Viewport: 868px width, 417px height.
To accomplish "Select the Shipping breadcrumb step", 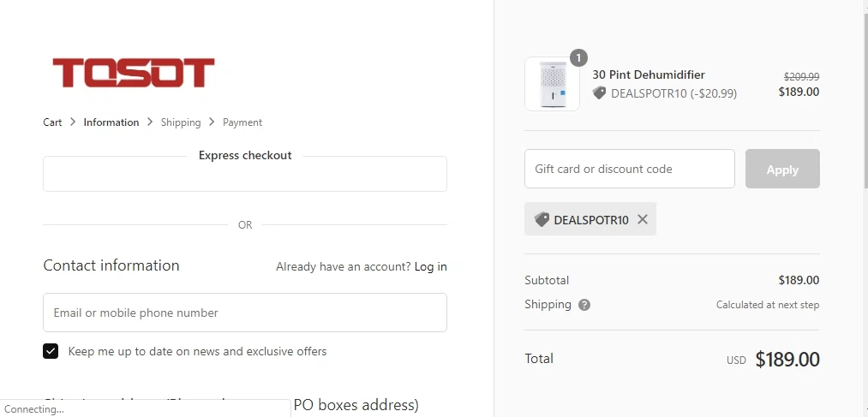I will coord(181,122).
